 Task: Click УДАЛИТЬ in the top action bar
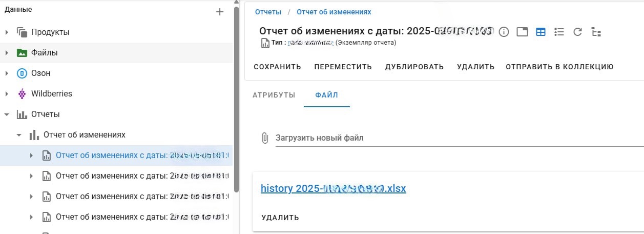coord(476,67)
